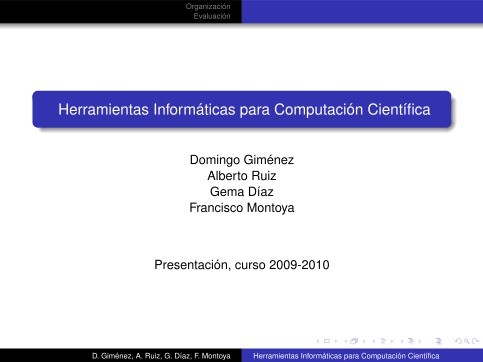The height and width of the screenshot is (362, 483).
Task: Click the stacked frame navigation icon
Action: [354, 341]
